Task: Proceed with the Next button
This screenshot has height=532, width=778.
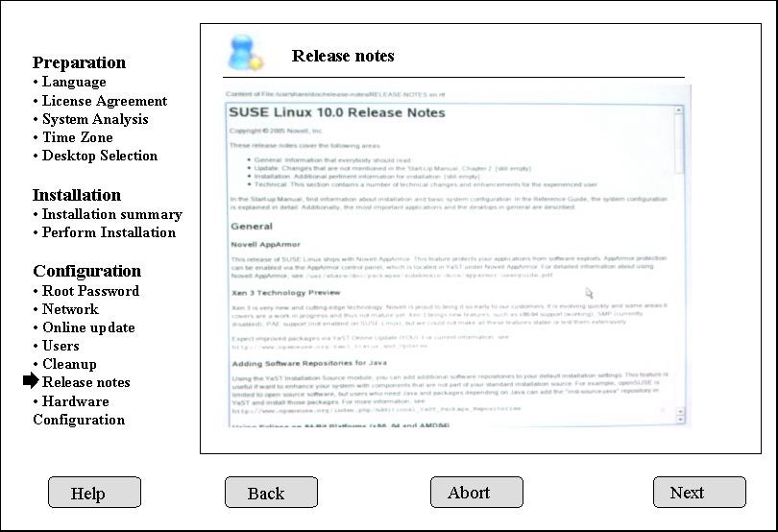Action: click(x=699, y=493)
